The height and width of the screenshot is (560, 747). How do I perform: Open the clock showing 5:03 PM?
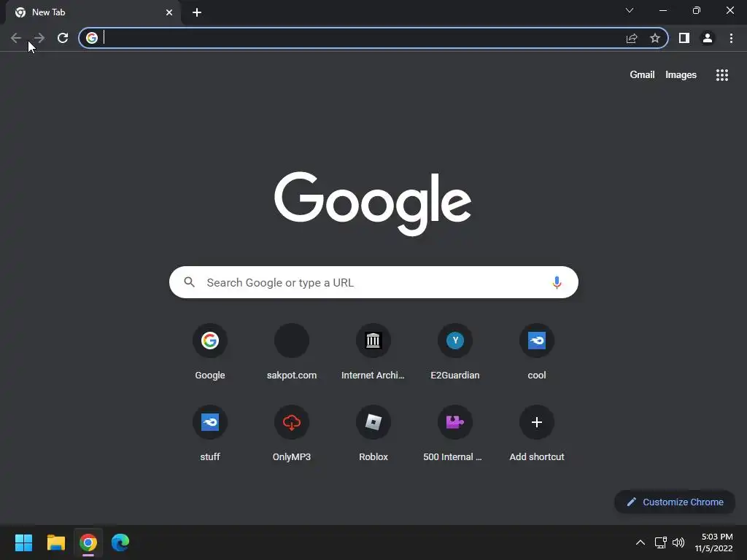pyautogui.click(x=713, y=542)
